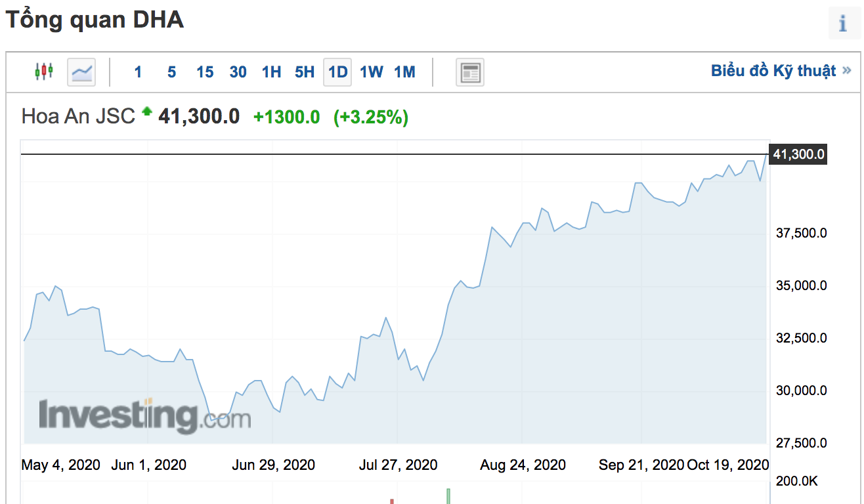Select the 15 minute interval
This screenshot has width=864, height=504.
[x=205, y=72]
